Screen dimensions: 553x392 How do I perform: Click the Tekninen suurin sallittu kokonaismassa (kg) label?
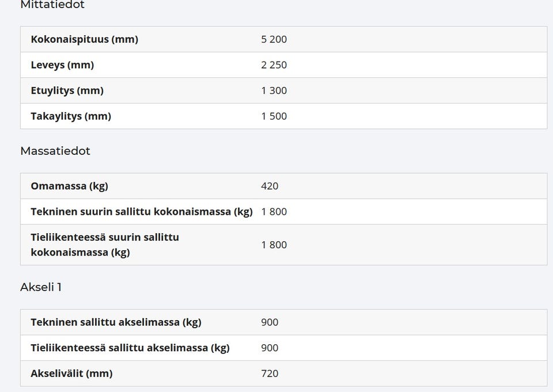142,212
